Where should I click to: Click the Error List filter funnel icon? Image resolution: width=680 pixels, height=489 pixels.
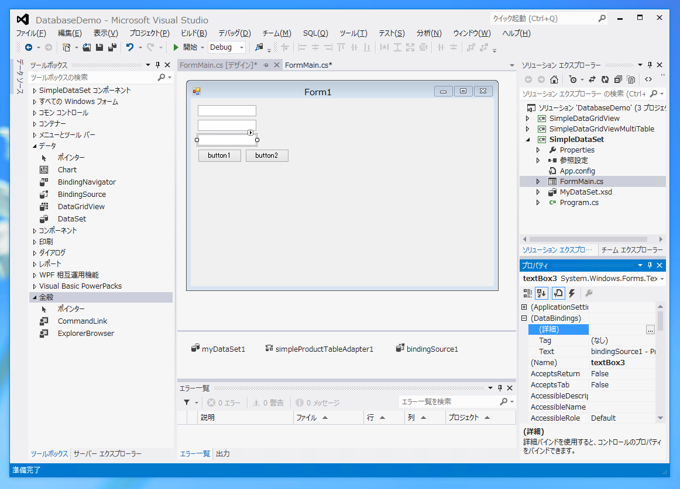186,403
